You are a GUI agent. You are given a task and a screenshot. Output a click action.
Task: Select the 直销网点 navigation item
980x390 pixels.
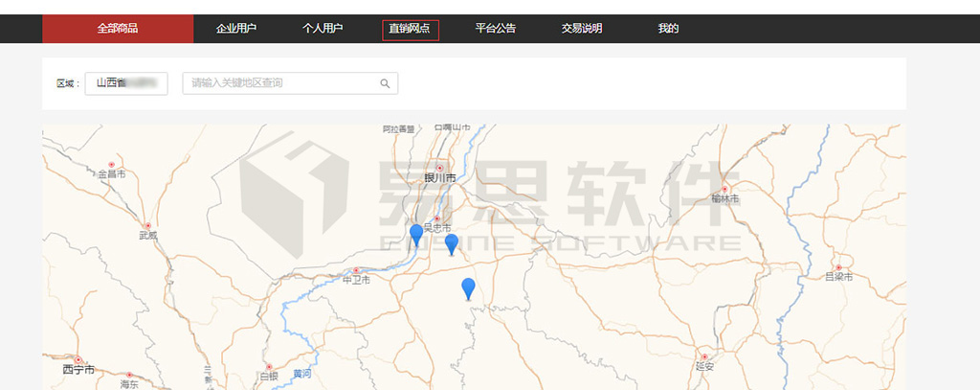[410, 29]
